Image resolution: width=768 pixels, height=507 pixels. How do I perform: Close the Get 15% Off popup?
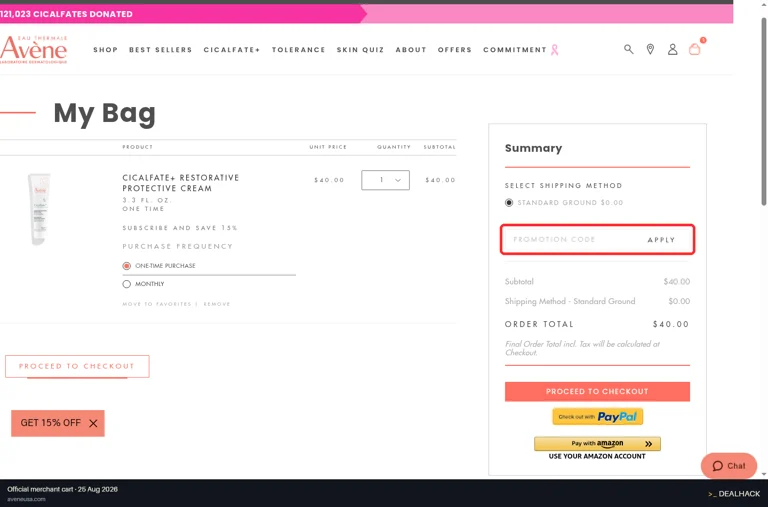tap(93, 423)
